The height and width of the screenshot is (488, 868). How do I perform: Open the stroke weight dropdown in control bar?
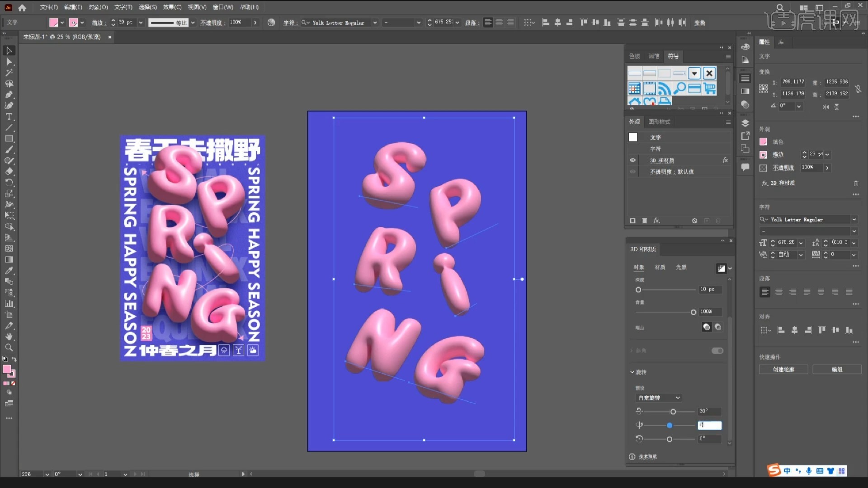pyautogui.click(x=141, y=23)
